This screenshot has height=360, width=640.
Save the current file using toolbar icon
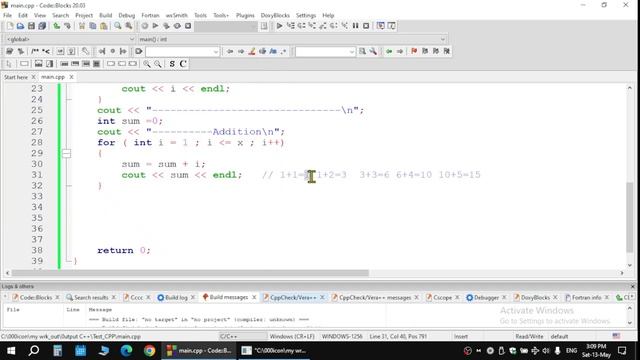pyautogui.click(x=31, y=26)
